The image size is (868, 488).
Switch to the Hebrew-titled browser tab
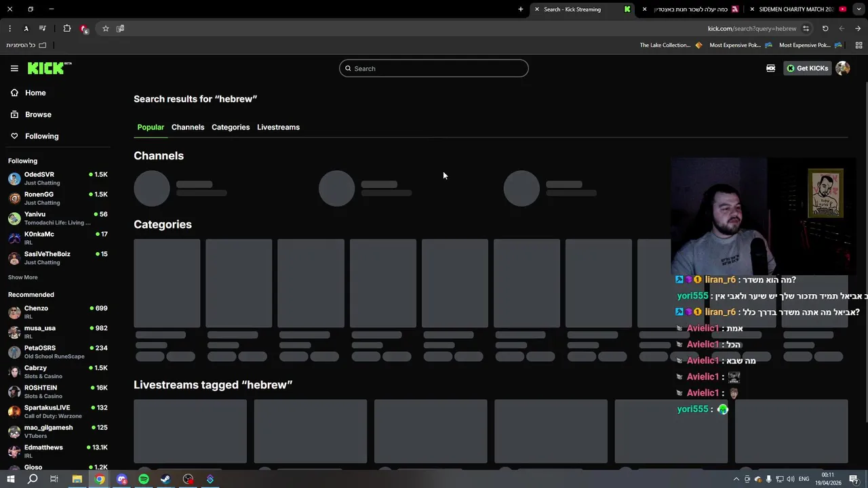pyautogui.click(x=690, y=9)
